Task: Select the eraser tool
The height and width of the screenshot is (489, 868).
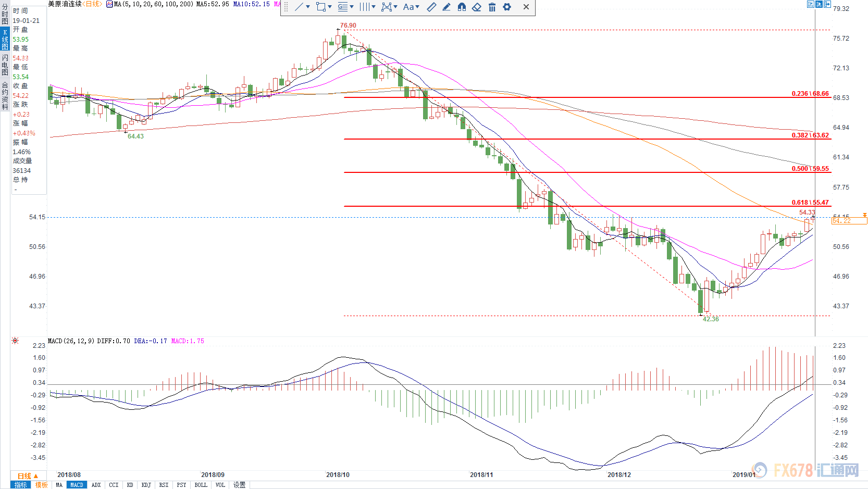Action: tap(477, 7)
